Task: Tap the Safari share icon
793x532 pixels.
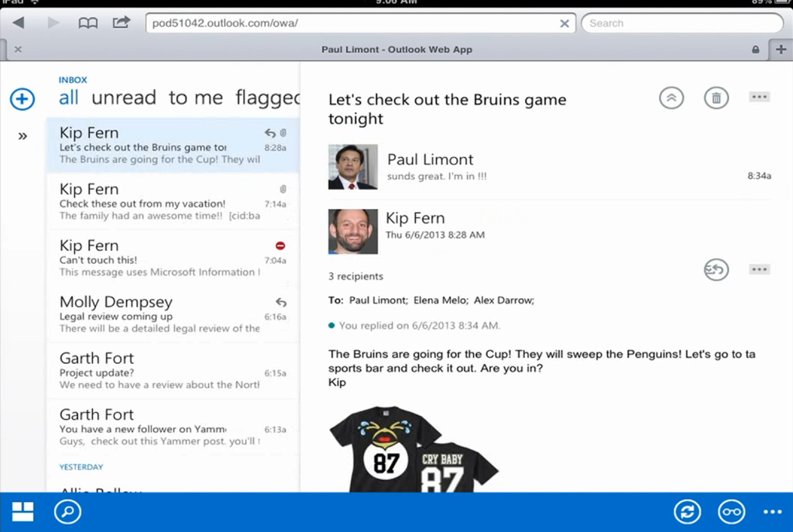Action: (122, 22)
